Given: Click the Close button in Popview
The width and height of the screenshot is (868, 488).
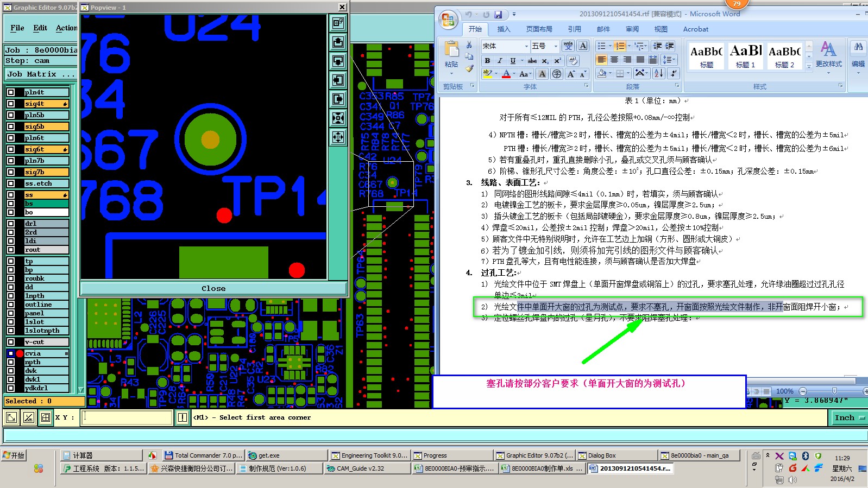Looking at the screenshot, I should click(x=213, y=288).
